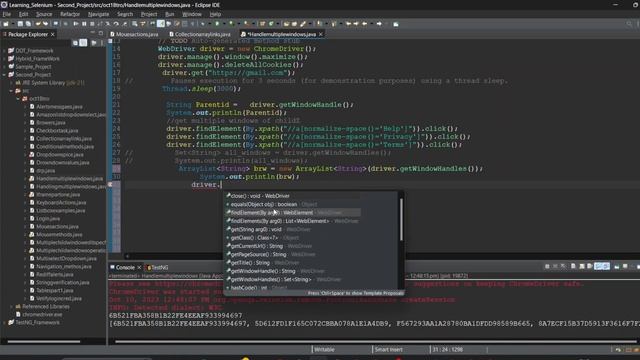Expand the Hybrid_FrameWork project

point(4,59)
